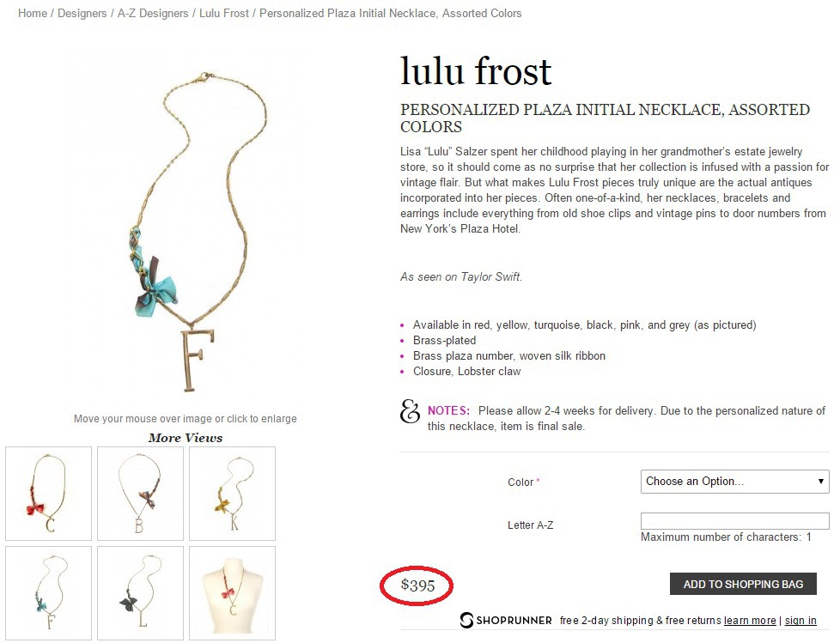This screenshot has height=643, width=840.
Task: Click the ShopRunner logo icon
Action: (466, 620)
